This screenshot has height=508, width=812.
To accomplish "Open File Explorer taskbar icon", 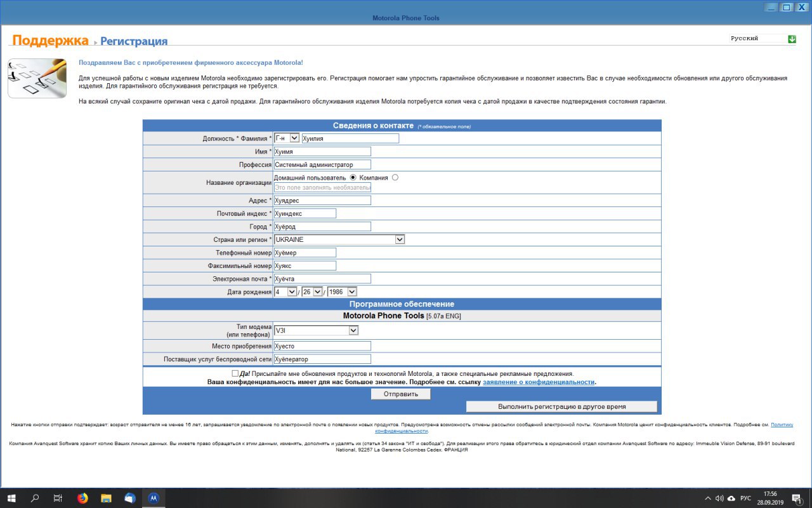I will tap(107, 498).
